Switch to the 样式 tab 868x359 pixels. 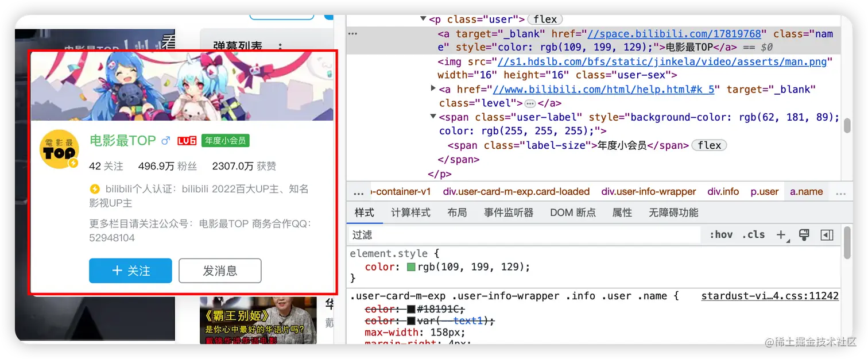[x=364, y=213]
